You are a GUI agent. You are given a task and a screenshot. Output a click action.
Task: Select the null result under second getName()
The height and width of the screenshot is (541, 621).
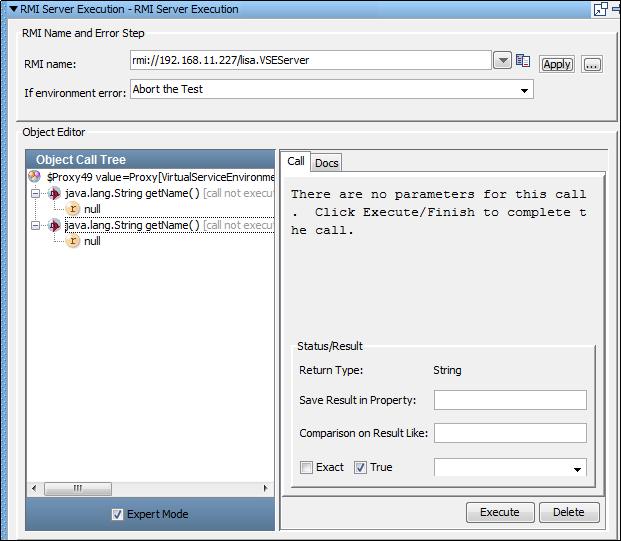(x=92, y=241)
